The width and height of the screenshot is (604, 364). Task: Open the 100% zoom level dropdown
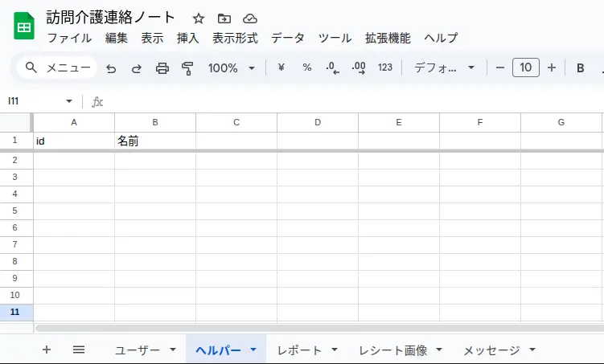pos(232,68)
